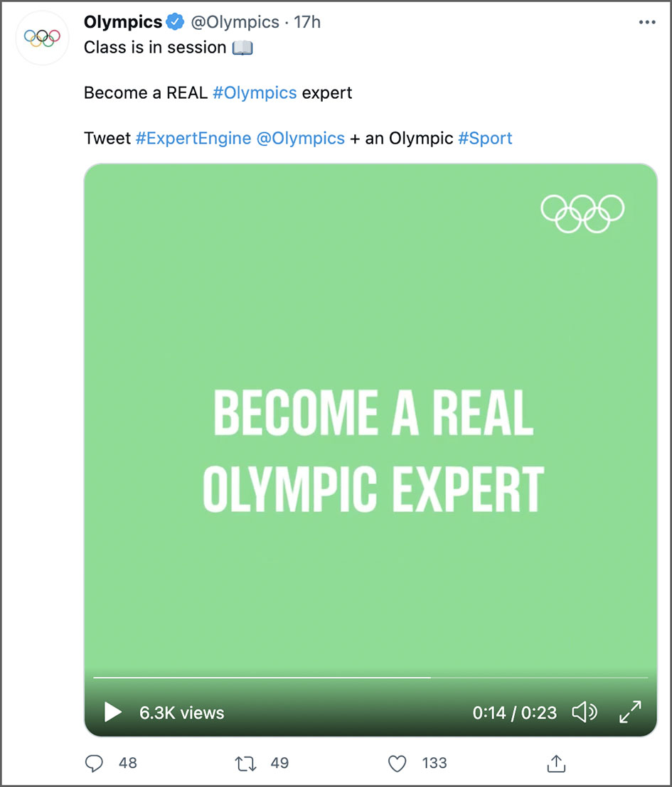Click the 17h timestamp
This screenshot has width=672, height=787.
coord(307,22)
